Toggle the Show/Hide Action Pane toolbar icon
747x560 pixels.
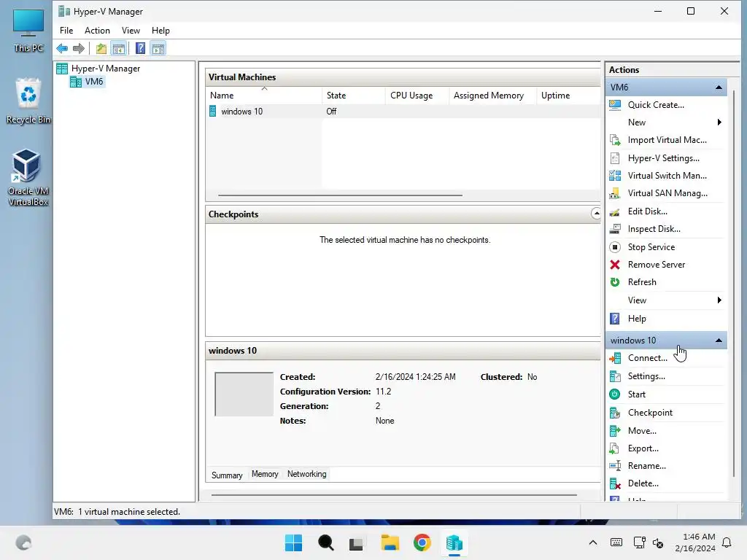pyautogui.click(x=158, y=49)
